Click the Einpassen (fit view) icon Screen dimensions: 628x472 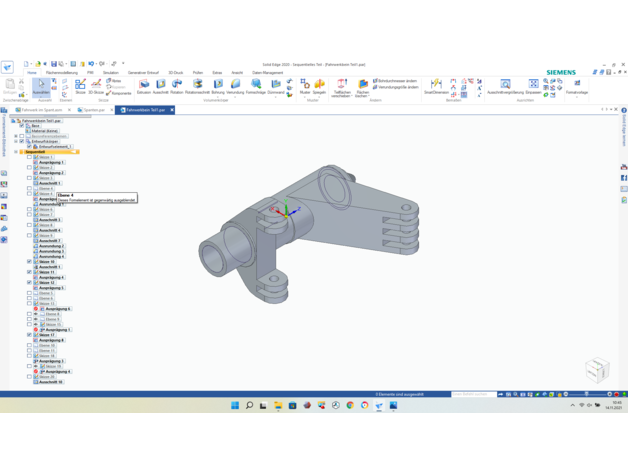coord(533,86)
